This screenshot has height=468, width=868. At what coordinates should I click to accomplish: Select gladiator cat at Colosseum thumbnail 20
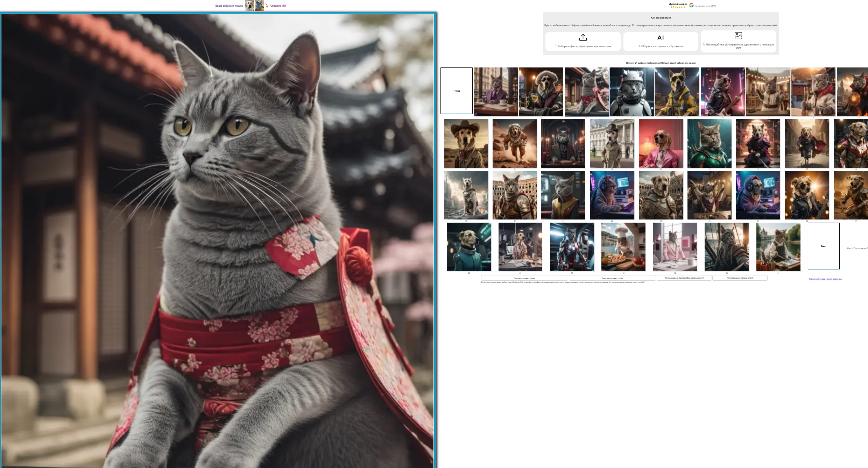(x=515, y=195)
